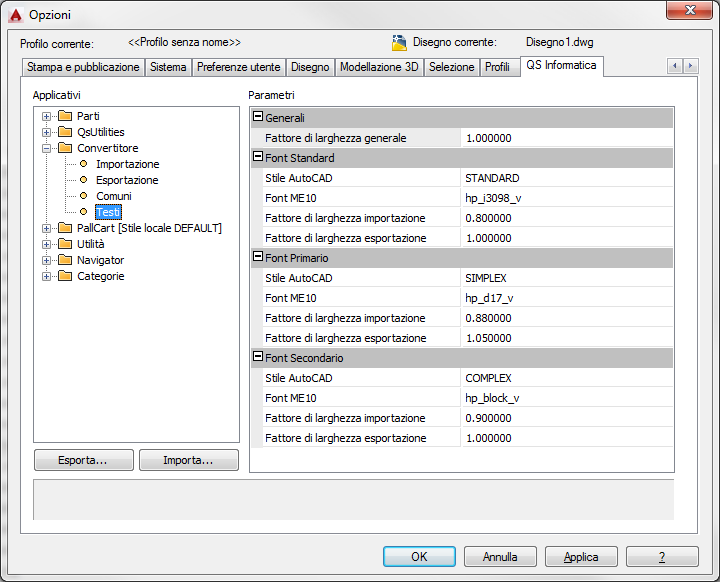Select the Convertitore folder icon

tap(65, 148)
